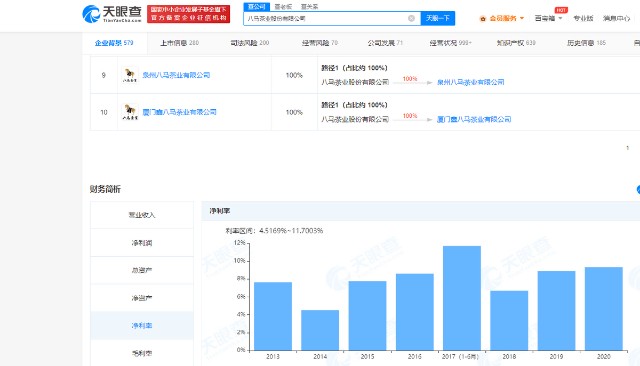Open the 厦门鑫八马茶业 company logo thumbnail
Screen dimensions: 640x366
(130, 112)
